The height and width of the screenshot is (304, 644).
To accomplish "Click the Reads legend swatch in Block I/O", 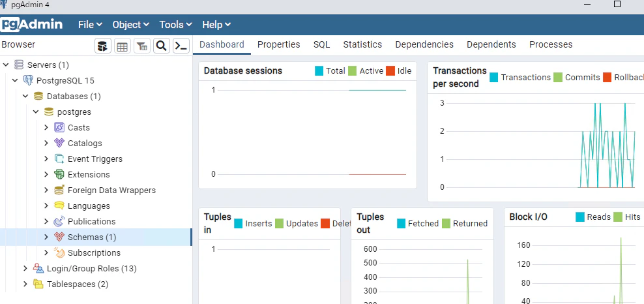I will tap(580, 217).
